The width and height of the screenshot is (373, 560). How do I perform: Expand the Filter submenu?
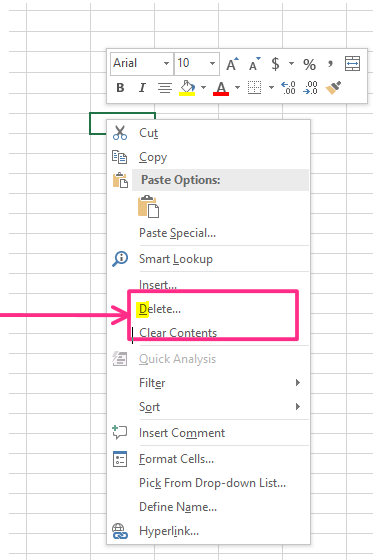tap(208, 383)
